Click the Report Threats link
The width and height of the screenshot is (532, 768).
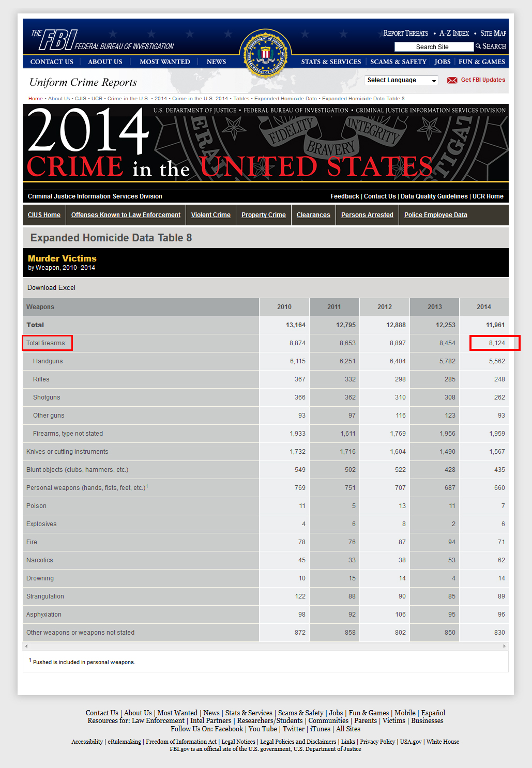405,33
